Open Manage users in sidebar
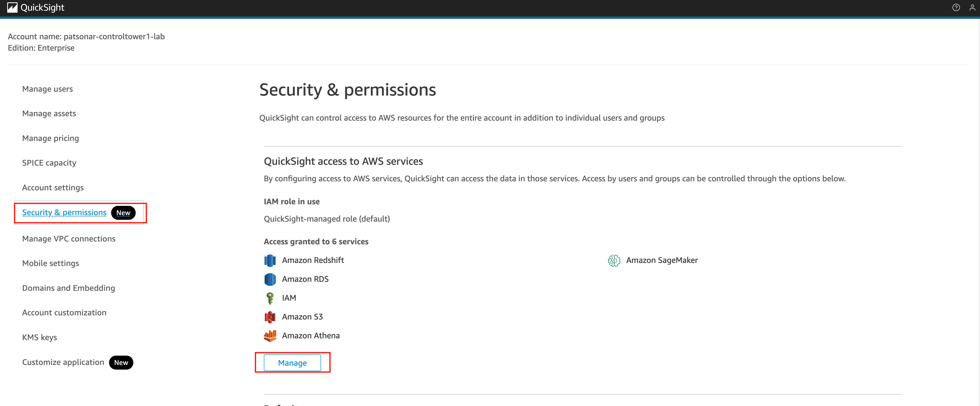Screen dimensions: 980x406 tap(47, 89)
